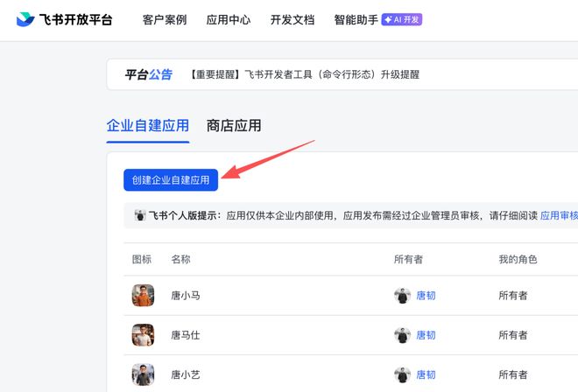Open the 唐小马 app by name
578x392 pixels.
[x=186, y=296]
